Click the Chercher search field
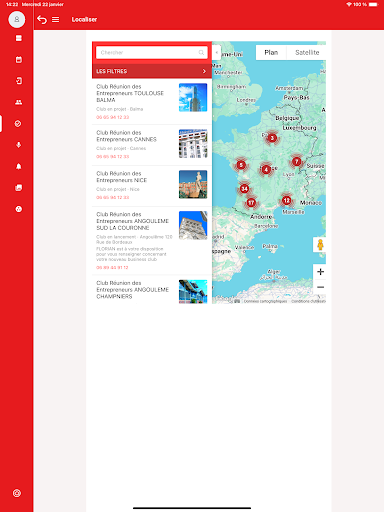 152,52
